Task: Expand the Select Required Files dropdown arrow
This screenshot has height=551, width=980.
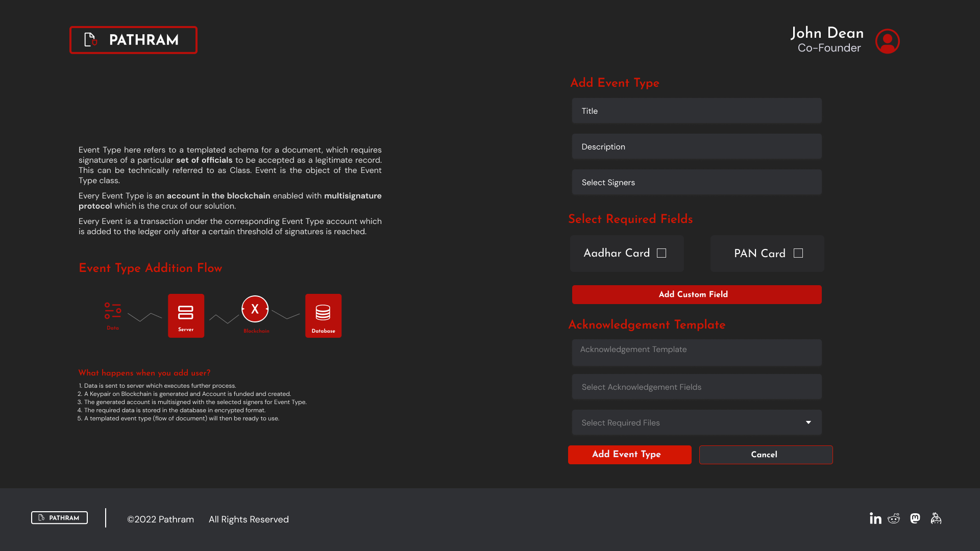Action: tap(808, 422)
